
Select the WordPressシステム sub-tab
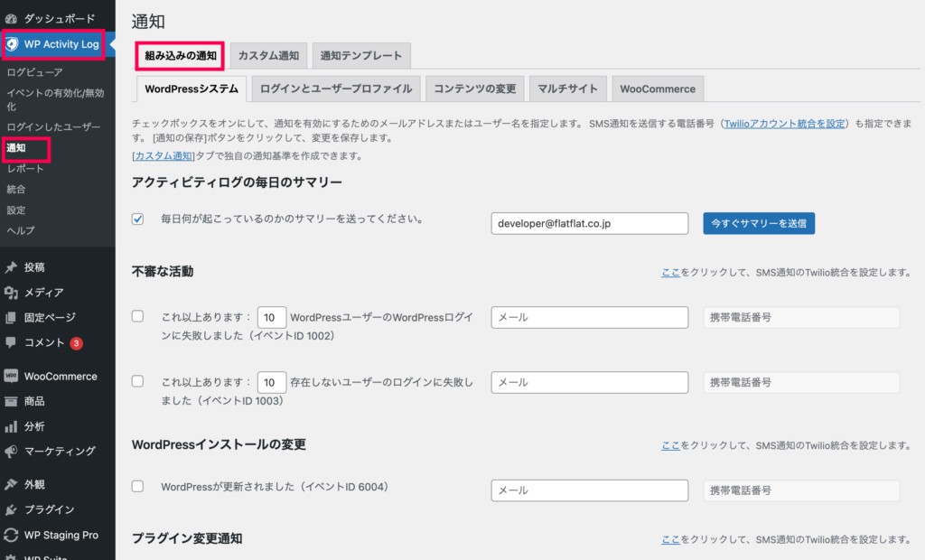192,89
